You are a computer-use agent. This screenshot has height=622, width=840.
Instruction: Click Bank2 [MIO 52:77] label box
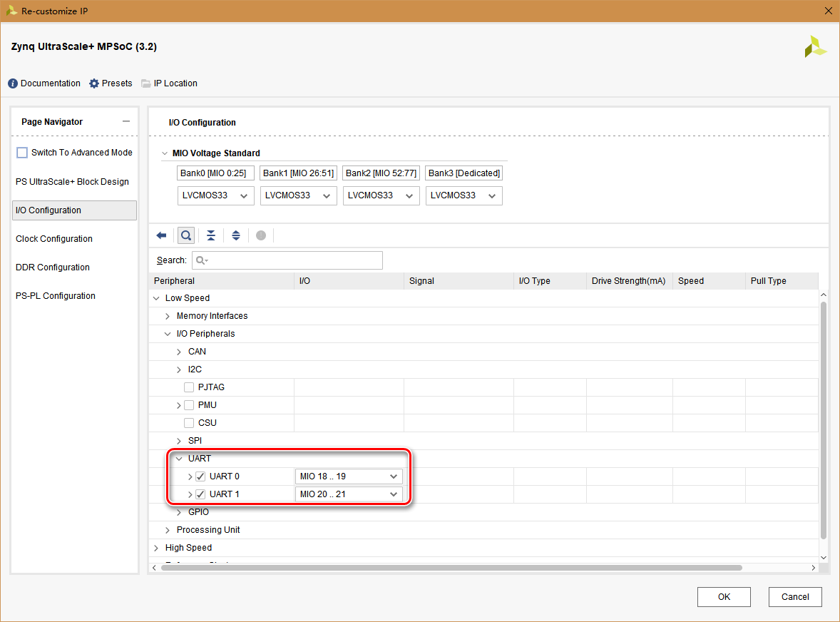click(381, 173)
